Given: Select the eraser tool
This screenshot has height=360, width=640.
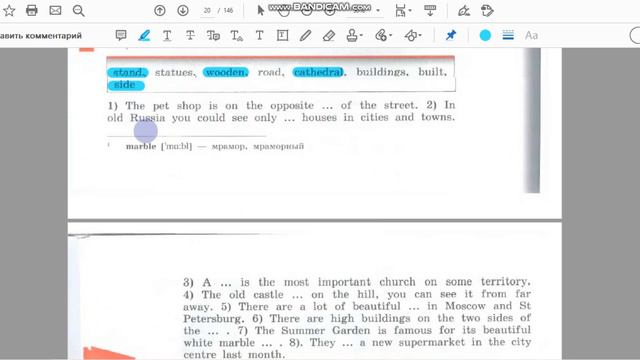Looking at the screenshot, I should click(329, 36).
